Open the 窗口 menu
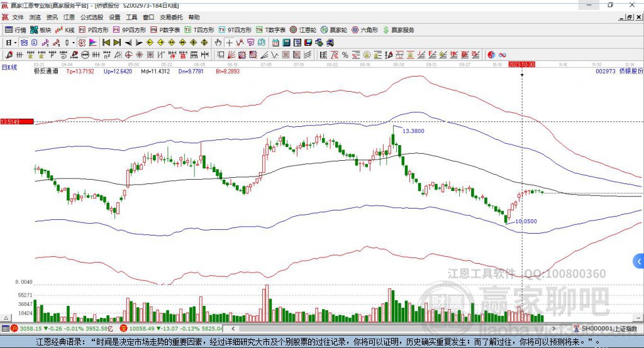This screenshot has width=644, height=348. (x=148, y=17)
